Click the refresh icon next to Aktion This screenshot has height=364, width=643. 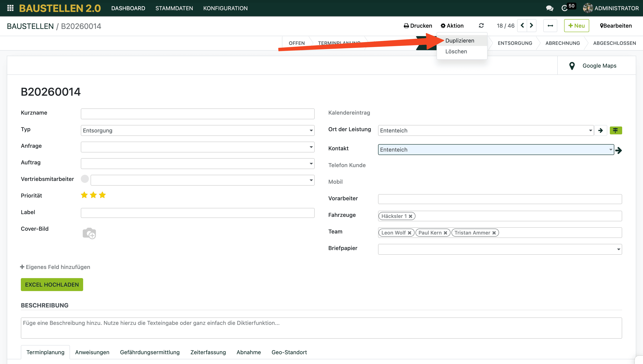481,26
